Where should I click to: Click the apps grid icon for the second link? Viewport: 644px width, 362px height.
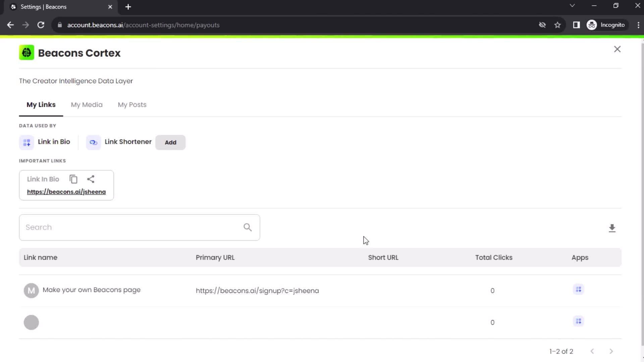click(x=579, y=321)
